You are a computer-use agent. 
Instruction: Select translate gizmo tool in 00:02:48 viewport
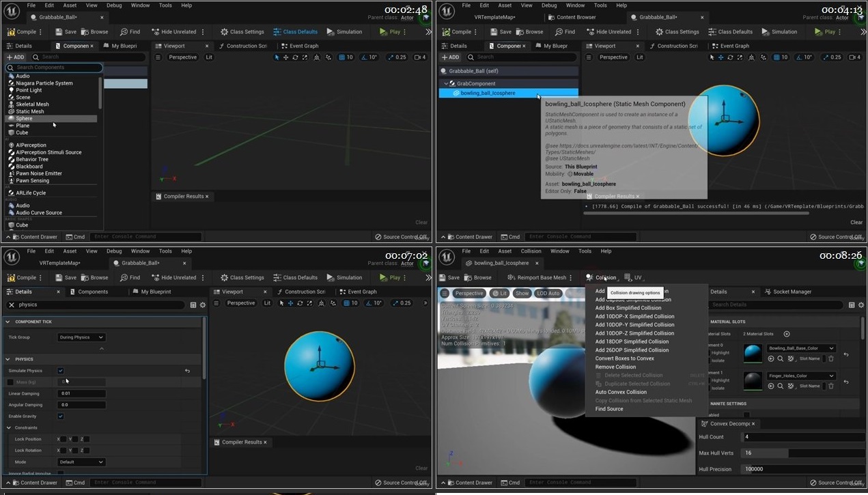286,57
